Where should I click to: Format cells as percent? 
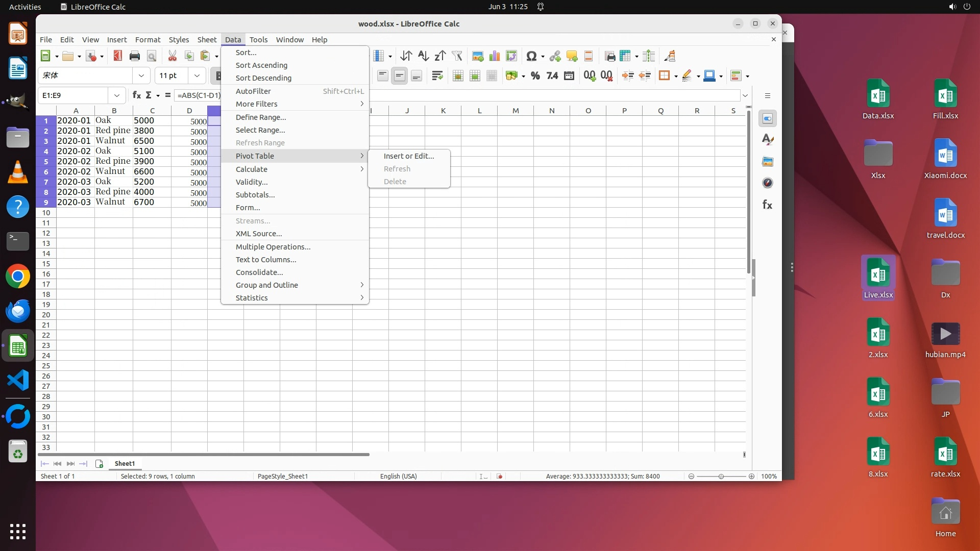point(535,76)
